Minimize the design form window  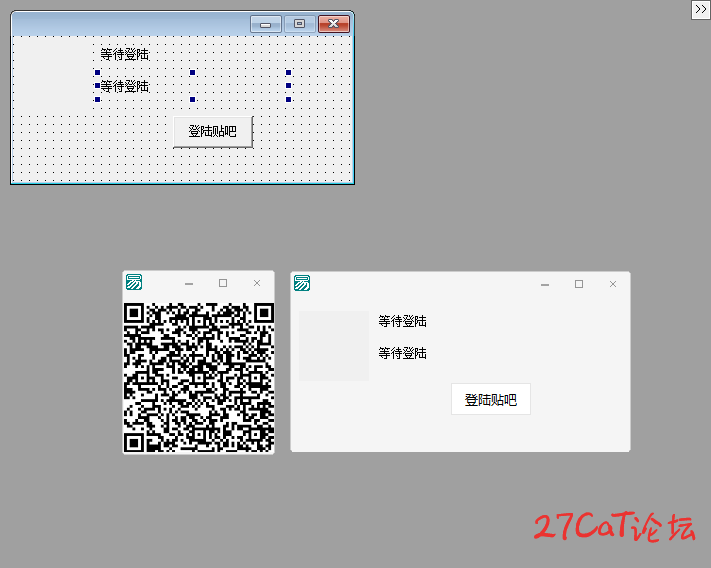[266, 24]
